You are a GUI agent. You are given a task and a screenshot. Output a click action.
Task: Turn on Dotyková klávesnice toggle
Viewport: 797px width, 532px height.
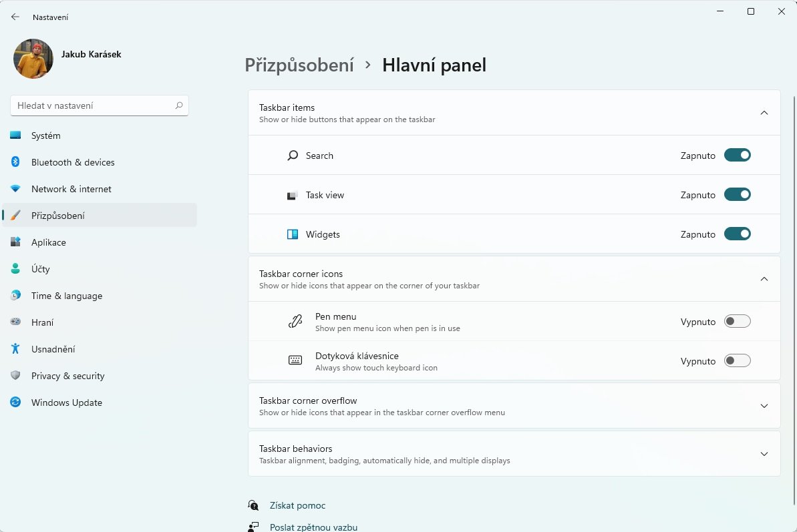737,360
